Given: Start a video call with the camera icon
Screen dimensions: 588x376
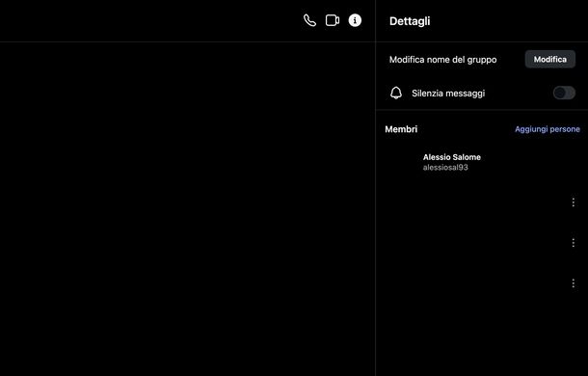Looking at the screenshot, I should coord(333,20).
